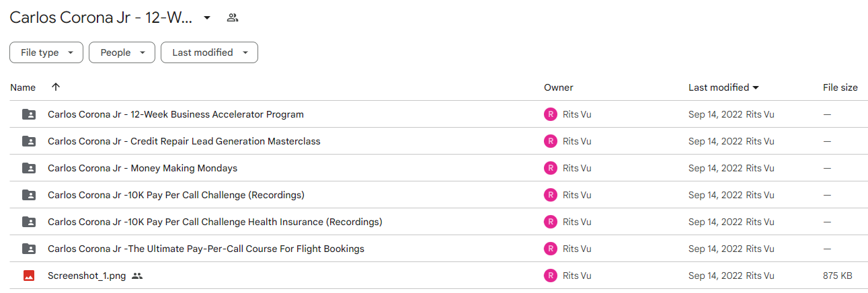
Task: Click Rits Vu avatar in the Screenshot_1.png row
Action: [551, 276]
